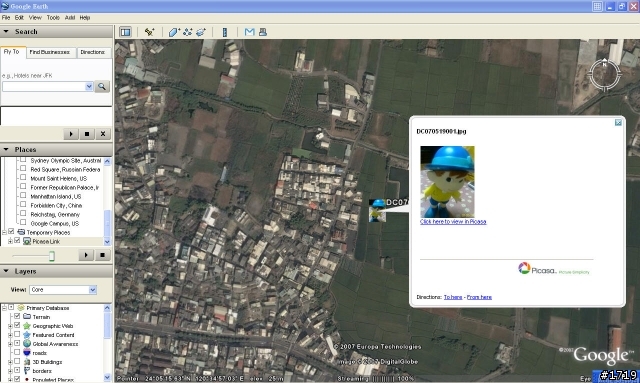Click the Add Path toolbar icon
The height and width of the screenshot is (383, 640).
click(188, 32)
